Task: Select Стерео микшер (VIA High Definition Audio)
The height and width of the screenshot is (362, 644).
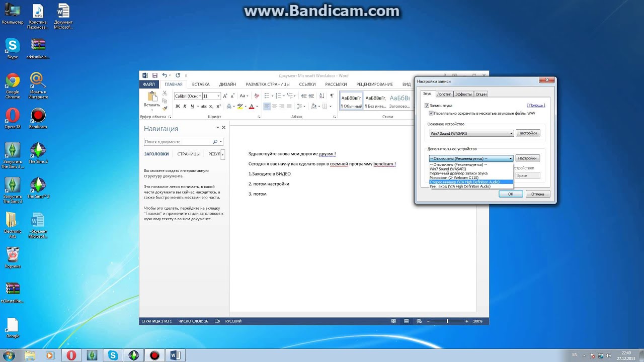Action: coord(471,182)
